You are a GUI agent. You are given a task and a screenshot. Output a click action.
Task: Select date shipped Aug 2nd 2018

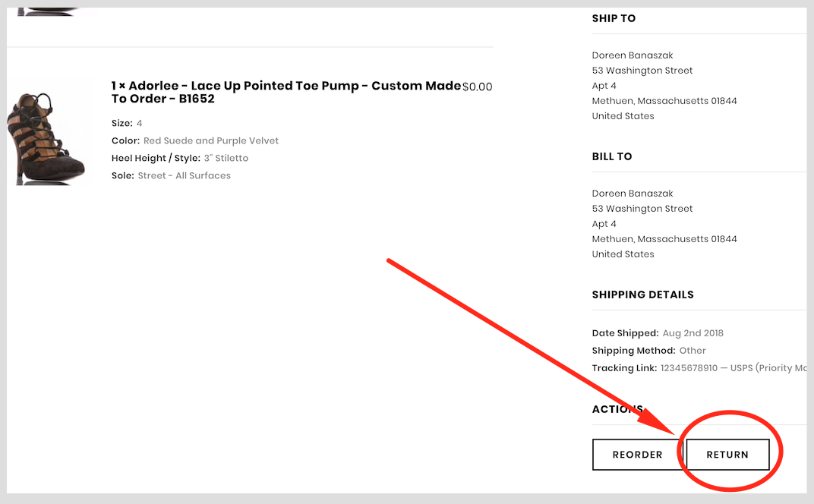tap(693, 333)
